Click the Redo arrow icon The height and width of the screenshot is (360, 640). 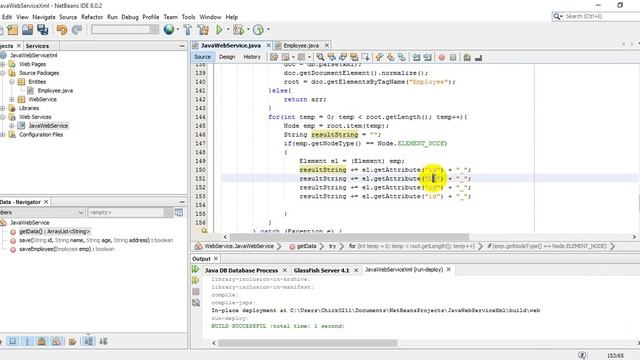(77, 29)
